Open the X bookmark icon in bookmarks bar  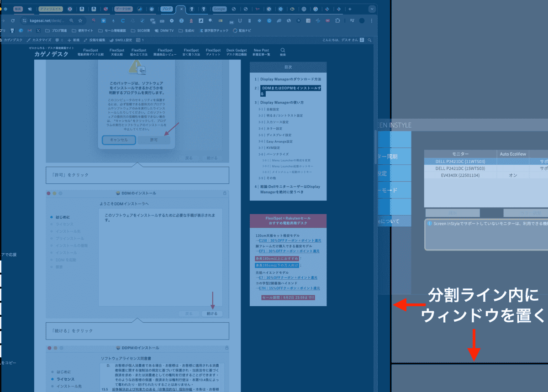[x=38, y=31]
